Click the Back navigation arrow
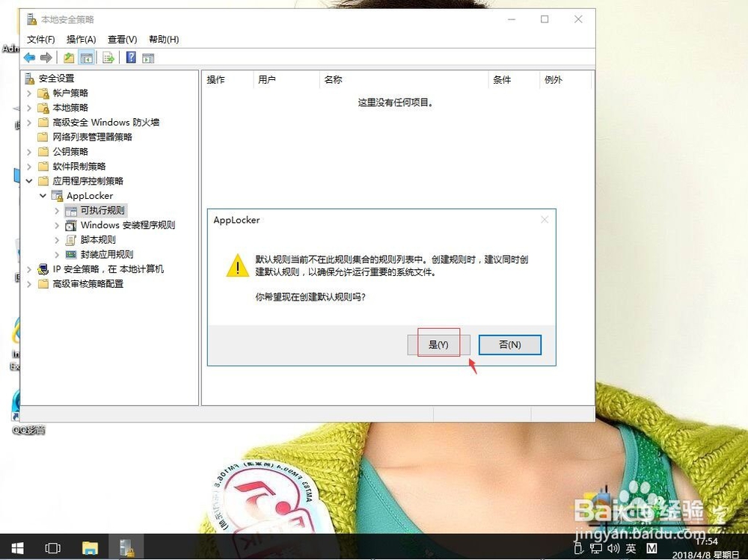748x560 pixels. tap(29, 58)
